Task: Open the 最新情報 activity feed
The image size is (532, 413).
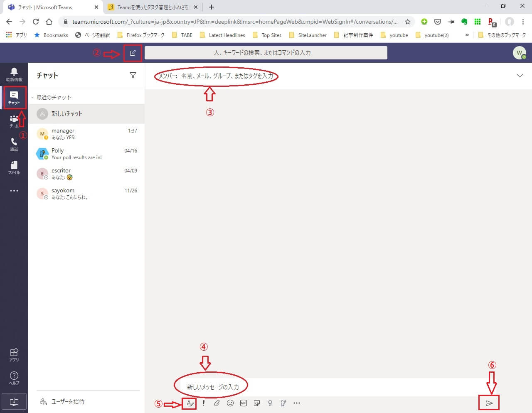Action: [x=14, y=74]
